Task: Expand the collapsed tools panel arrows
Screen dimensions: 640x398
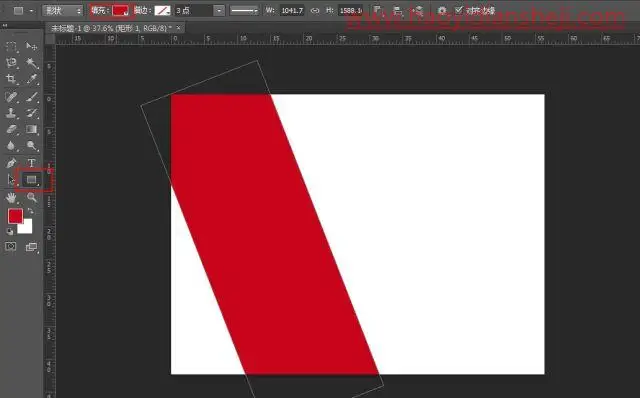Action: click(x=5, y=25)
